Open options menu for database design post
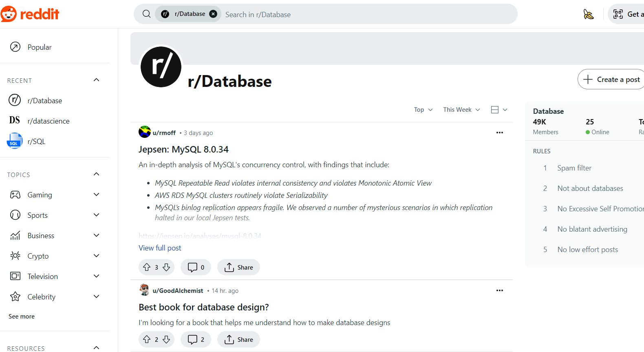The height and width of the screenshot is (352, 644). click(x=500, y=290)
